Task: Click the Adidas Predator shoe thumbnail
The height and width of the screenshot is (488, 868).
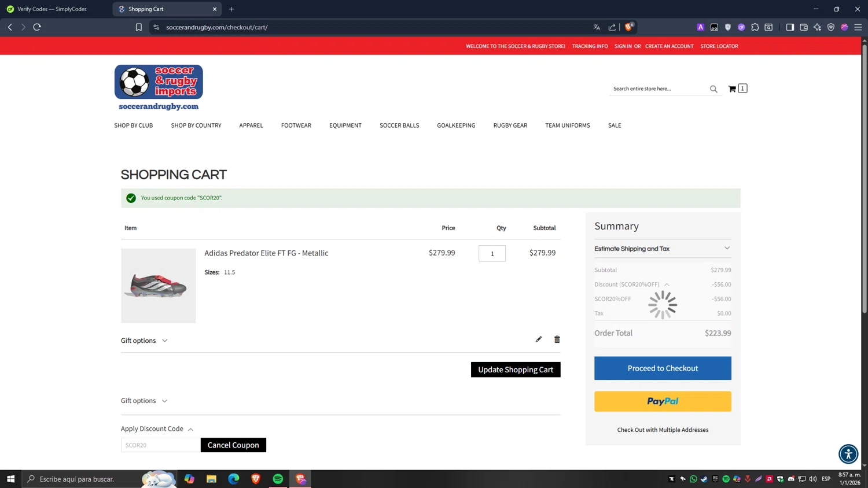Action: tap(159, 286)
